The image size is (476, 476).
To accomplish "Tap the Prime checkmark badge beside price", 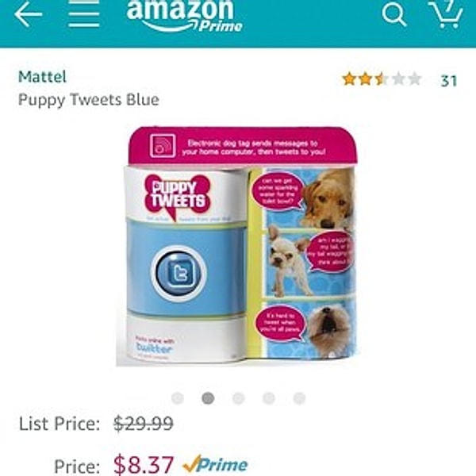I will coord(216,465).
